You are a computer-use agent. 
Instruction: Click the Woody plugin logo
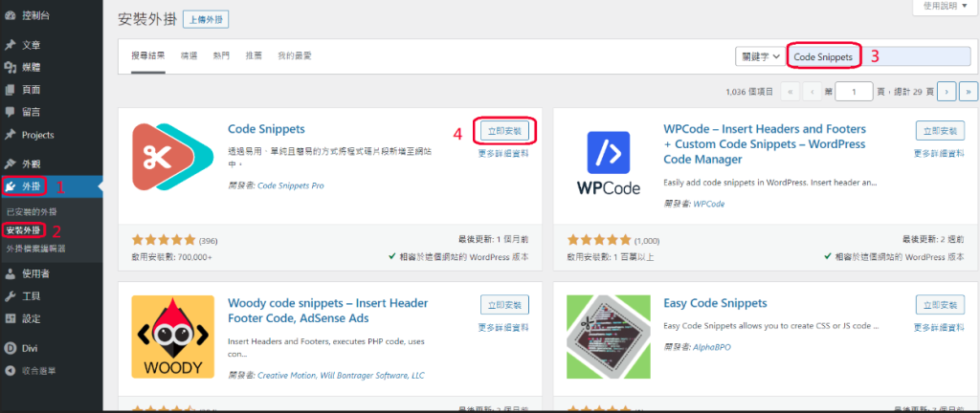pos(172,337)
